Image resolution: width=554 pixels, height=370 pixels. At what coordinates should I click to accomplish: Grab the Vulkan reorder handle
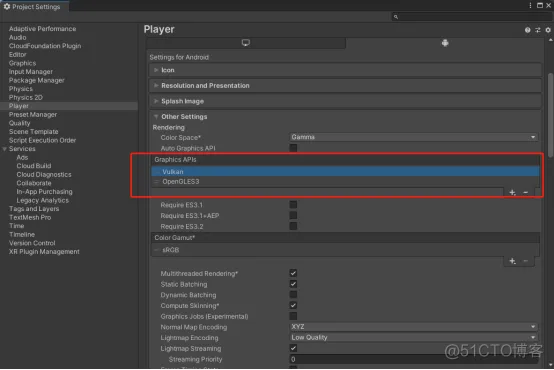(157, 172)
